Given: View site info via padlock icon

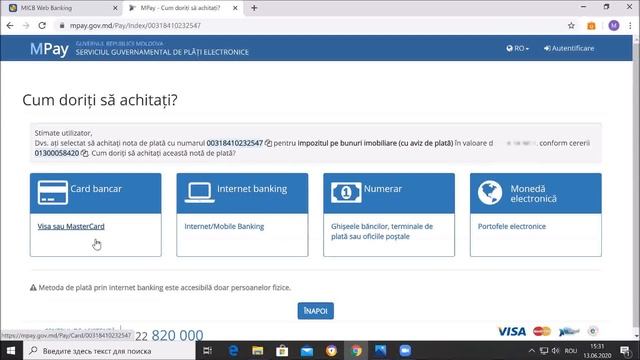Looking at the screenshot, I should tap(62, 25).
